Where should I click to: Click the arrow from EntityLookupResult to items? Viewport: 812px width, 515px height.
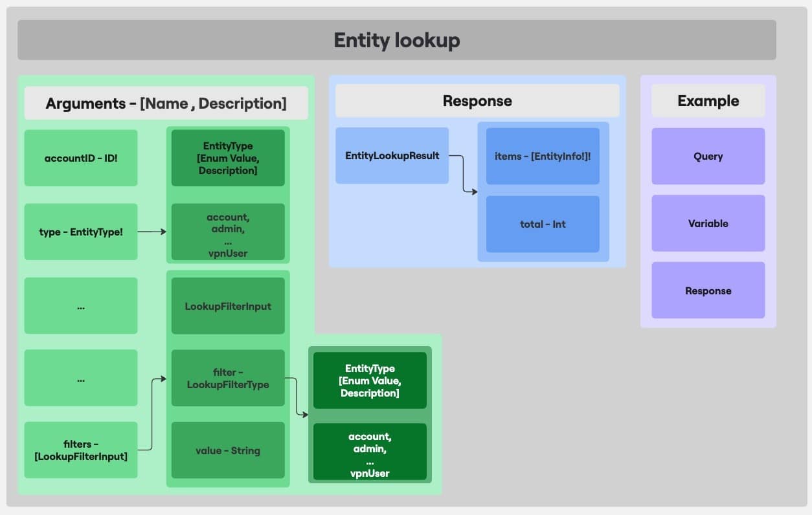coord(464,175)
